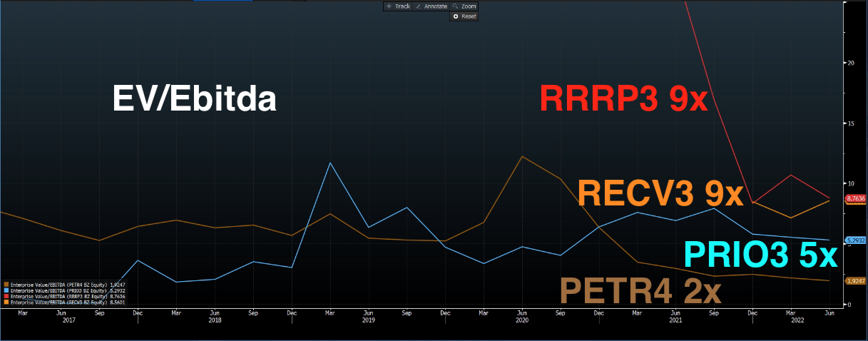Screen dimensions: 868x341
Task: Click the 0 tick on the value axis
Action: click(849, 305)
